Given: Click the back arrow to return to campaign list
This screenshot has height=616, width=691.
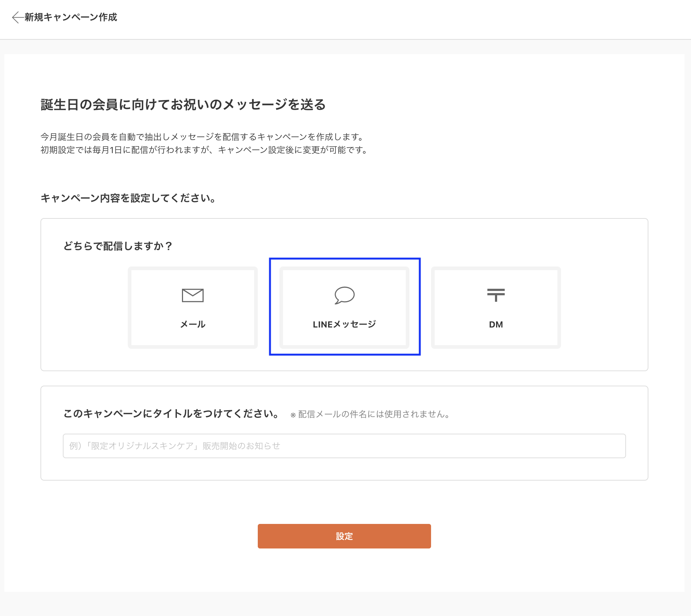Looking at the screenshot, I should point(17,17).
